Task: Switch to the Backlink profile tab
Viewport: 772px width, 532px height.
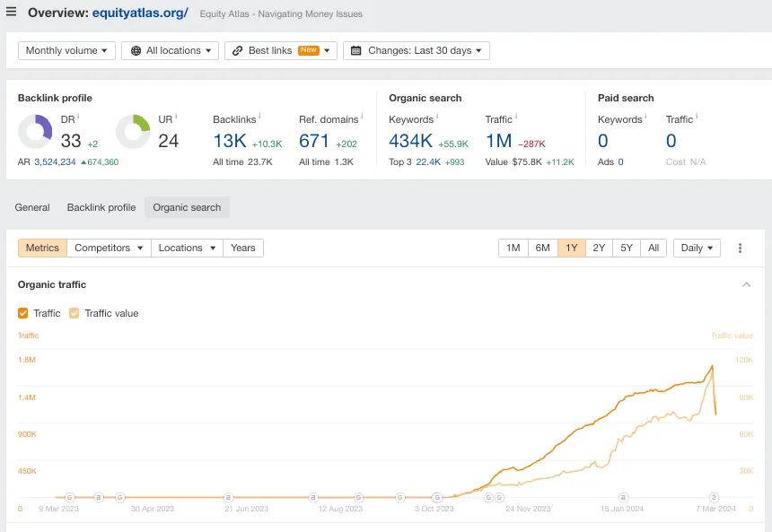Action: [101, 207]
